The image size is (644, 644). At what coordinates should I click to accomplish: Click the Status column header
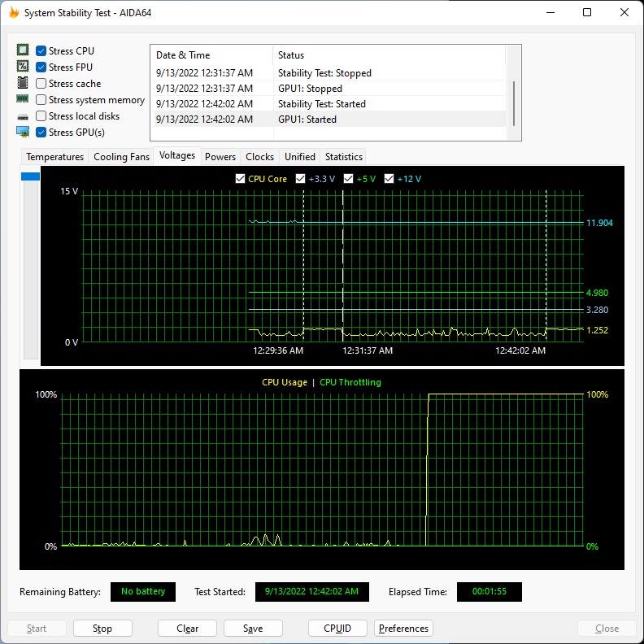(389, 55)
